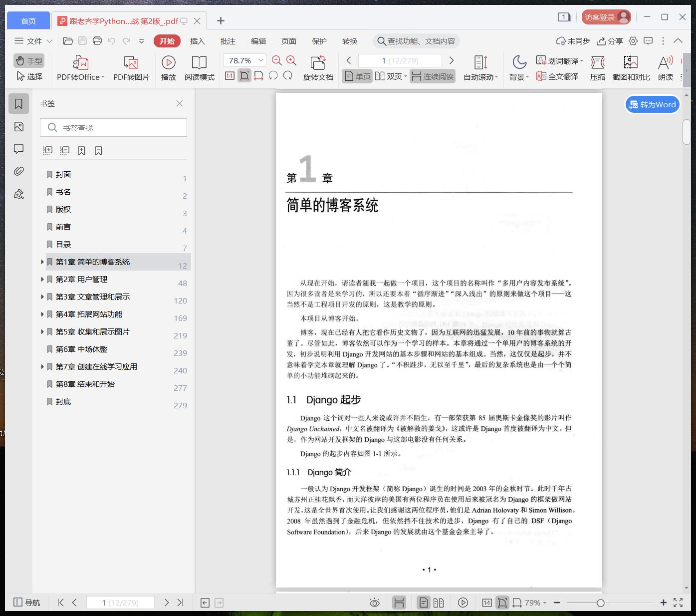
Task: Click the zoom out magnifier icon
Action: point(277,60)
